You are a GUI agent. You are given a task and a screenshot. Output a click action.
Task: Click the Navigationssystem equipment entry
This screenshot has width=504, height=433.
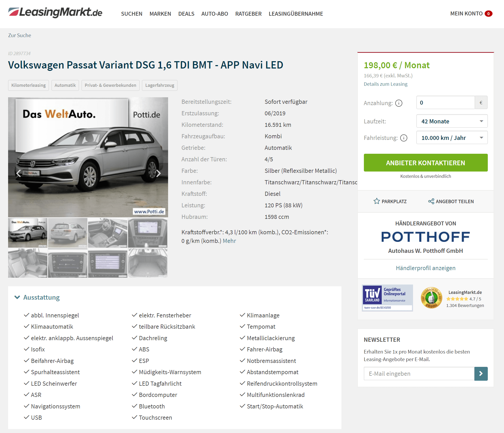[x=55, y=406]
